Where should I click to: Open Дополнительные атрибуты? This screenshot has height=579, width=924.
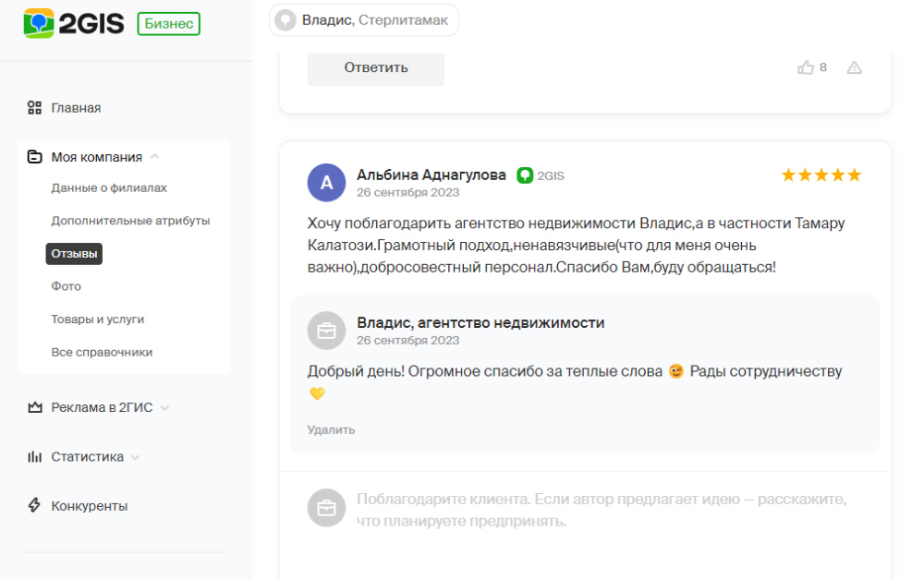point(130,221)
